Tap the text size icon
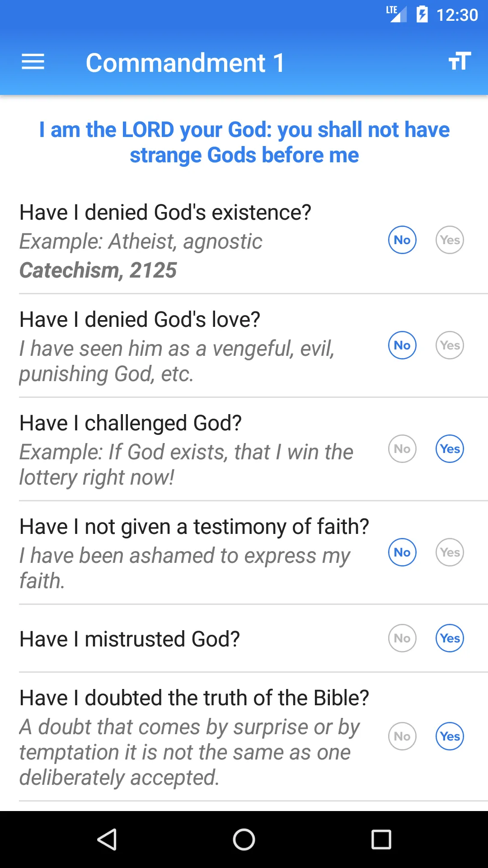This screenshot has height=868, width=488. pos(460,61)
